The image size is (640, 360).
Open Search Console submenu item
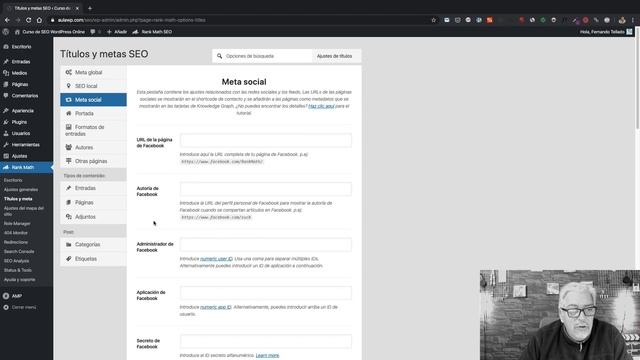coord(19,251)
